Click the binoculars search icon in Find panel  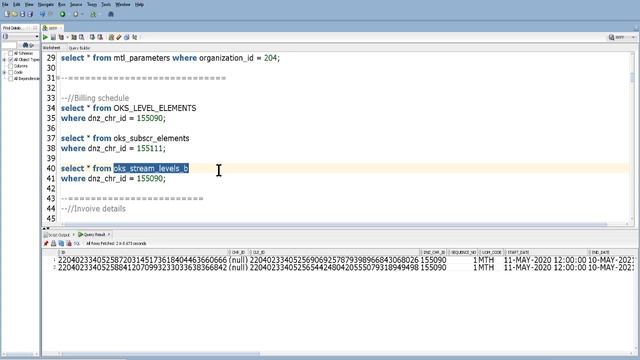pyautogui.click(x=26, y=45)
